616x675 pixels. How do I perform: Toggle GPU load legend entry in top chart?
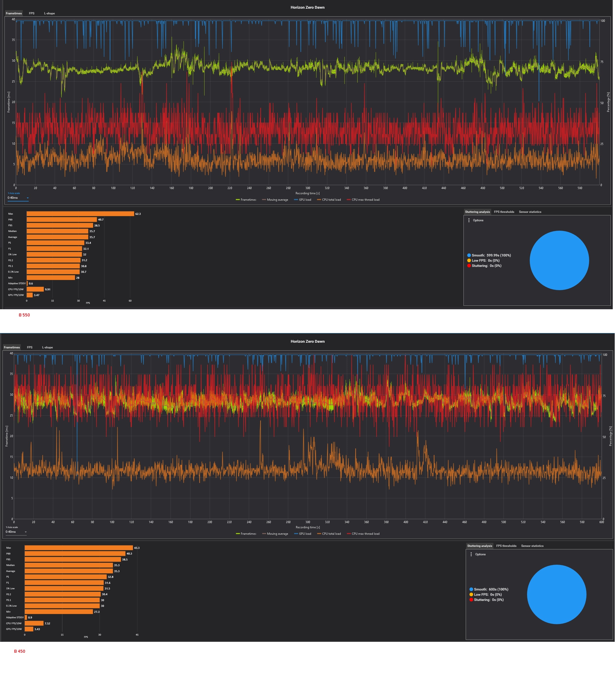[x=303, y=200]
